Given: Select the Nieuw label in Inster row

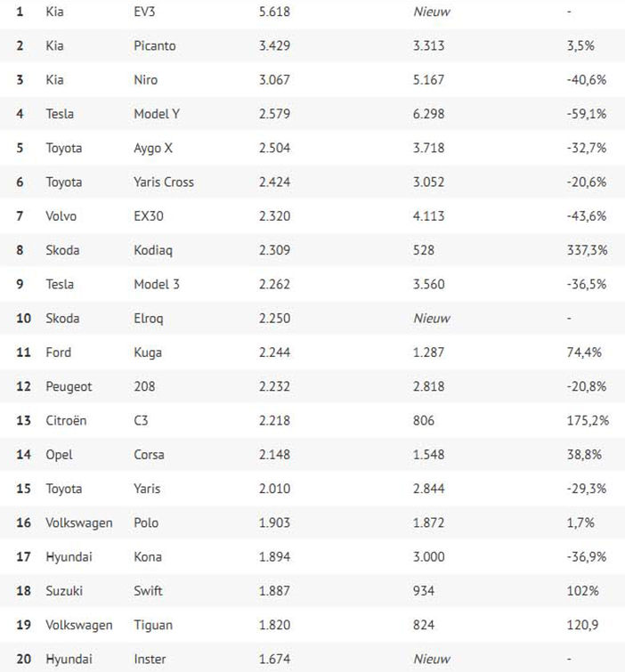Looking at the screenshot, I should (x=432, y=659).
